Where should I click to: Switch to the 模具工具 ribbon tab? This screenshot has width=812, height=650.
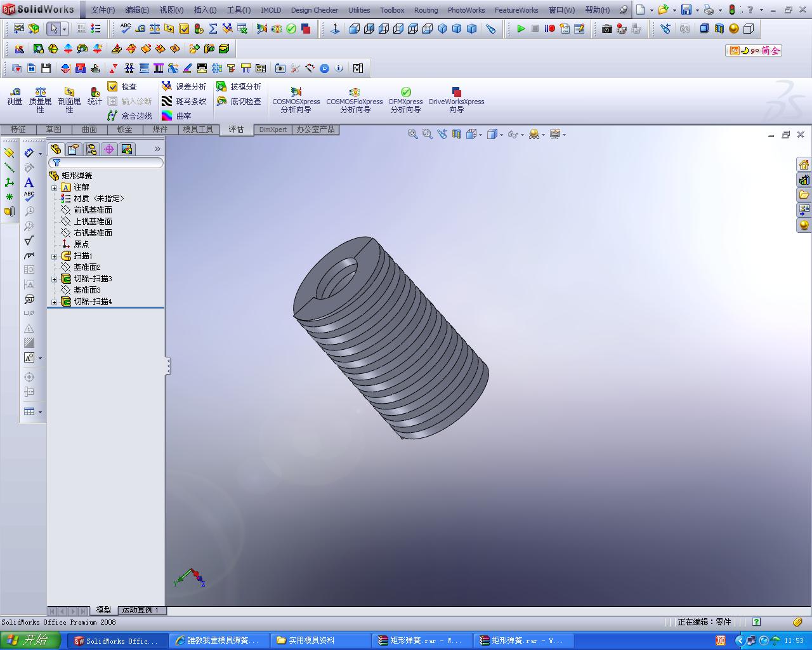(x=198, y=129)
